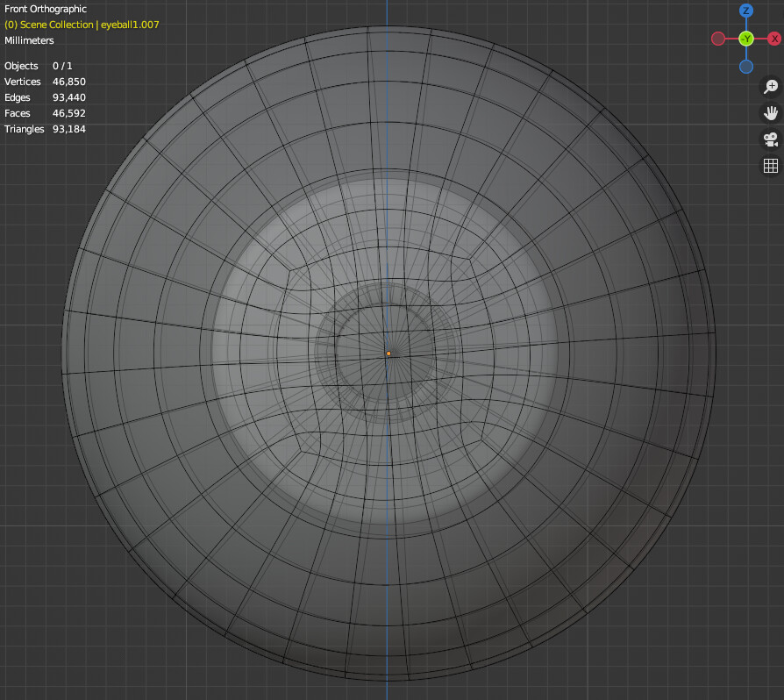Click the blue Z ball on the gizmo
784x700 pixels.
(745, 11)
